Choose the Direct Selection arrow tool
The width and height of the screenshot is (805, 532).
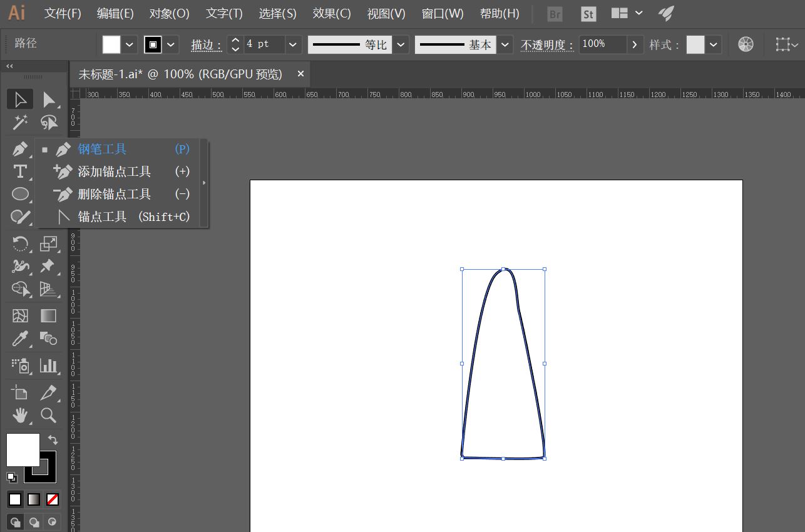[48, 100]
